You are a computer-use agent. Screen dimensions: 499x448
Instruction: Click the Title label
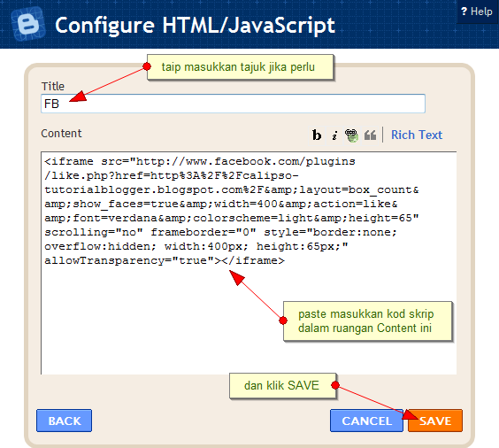53,86
